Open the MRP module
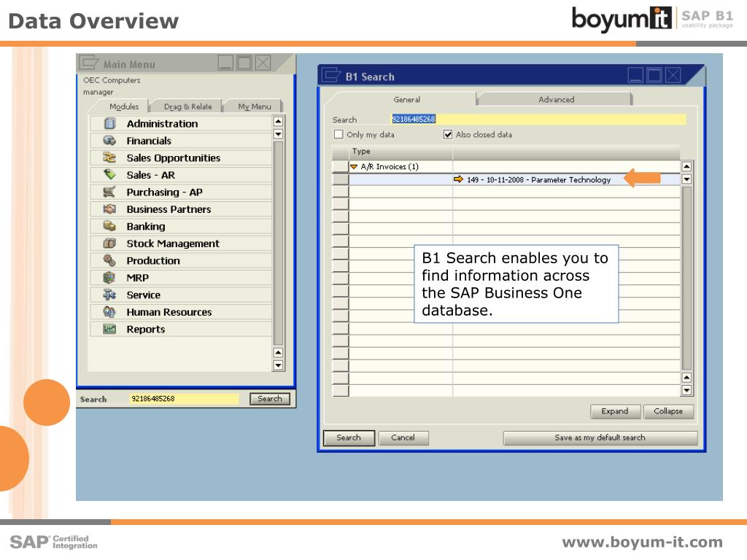747x560 pixels. 181,278
